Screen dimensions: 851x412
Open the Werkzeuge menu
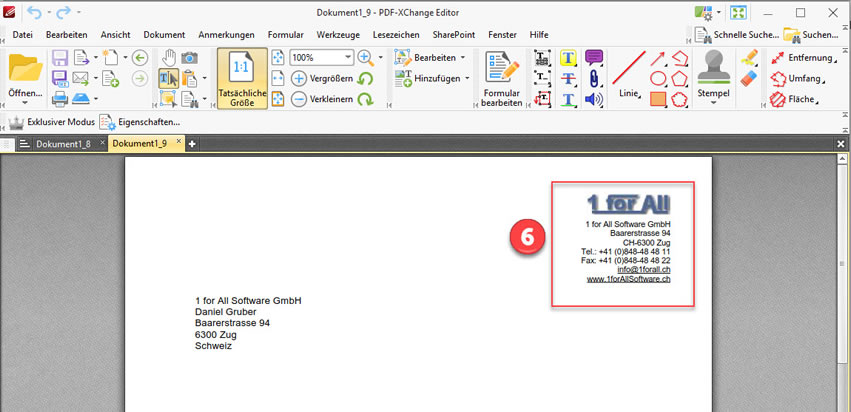[x=338, y=35]
